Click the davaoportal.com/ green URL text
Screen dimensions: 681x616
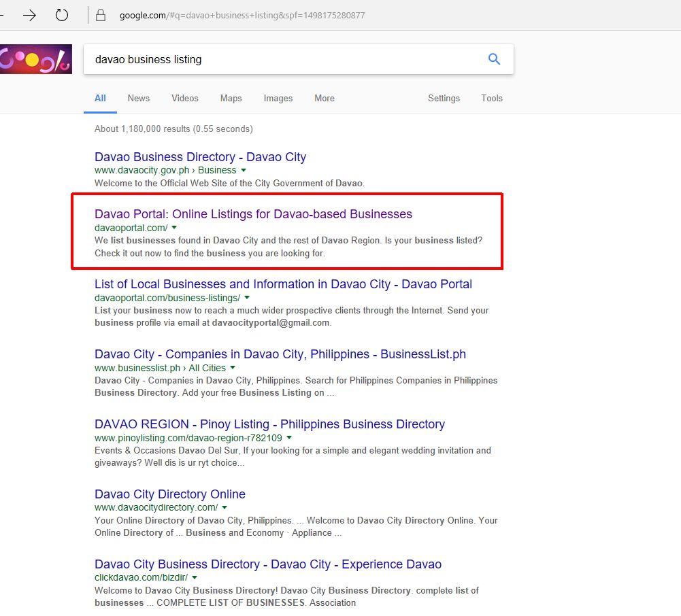[x=131, y=228]
